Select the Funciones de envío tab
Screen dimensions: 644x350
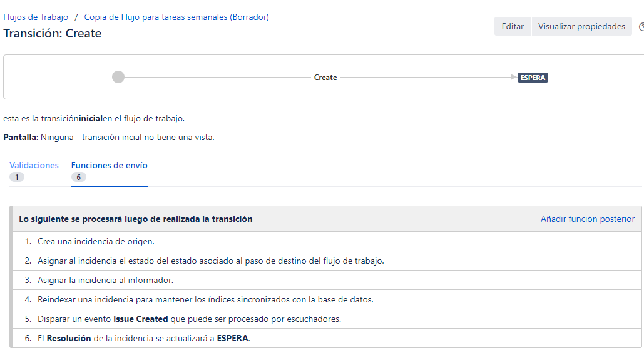110,165
